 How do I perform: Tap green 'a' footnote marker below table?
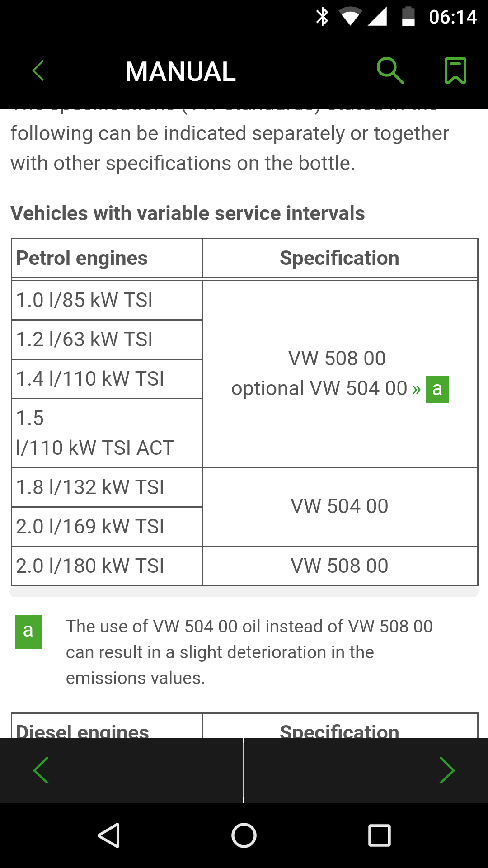(x=28, y=632)
